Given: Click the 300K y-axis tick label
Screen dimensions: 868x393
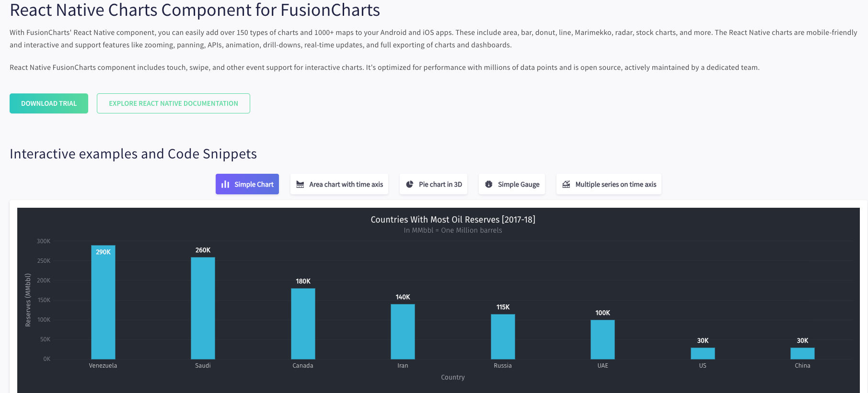Looking at the screenshot, I should point(44,241).
